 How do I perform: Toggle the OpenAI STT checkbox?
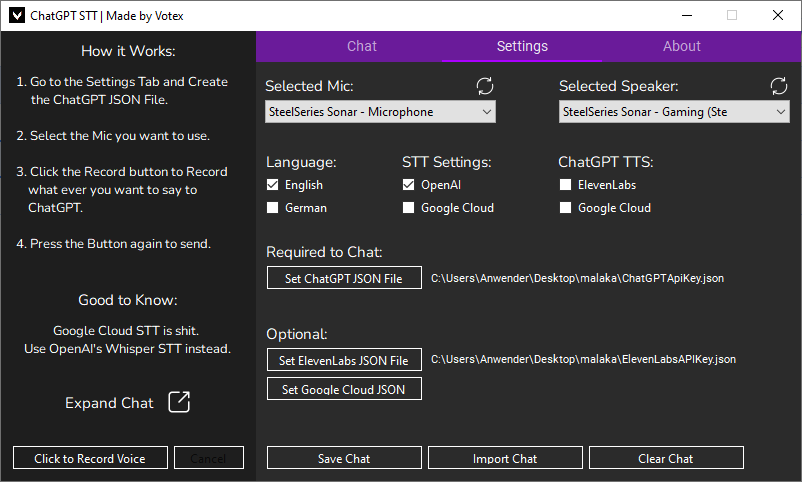coord(408,185)
